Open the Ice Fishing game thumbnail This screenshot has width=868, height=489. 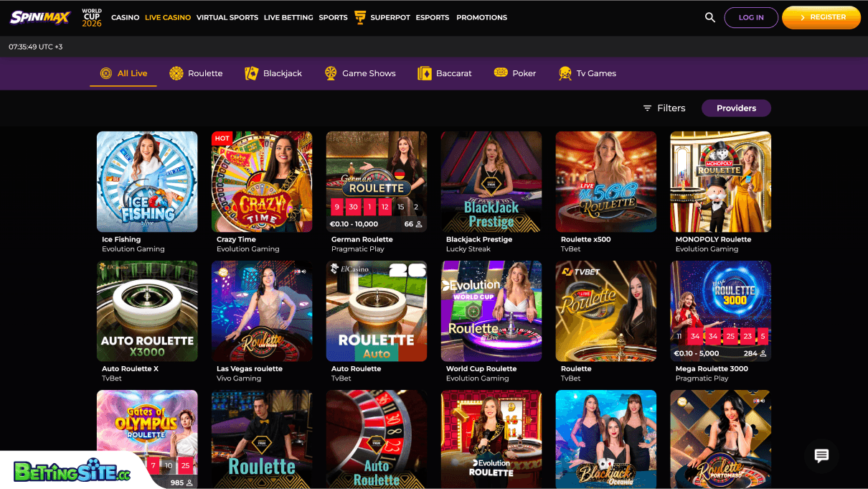[147, 182]
